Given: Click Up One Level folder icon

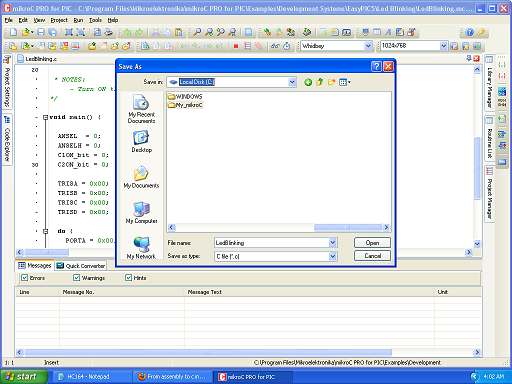Looking at the screenshot, I should pyautogui.click(x=319, y=82).
